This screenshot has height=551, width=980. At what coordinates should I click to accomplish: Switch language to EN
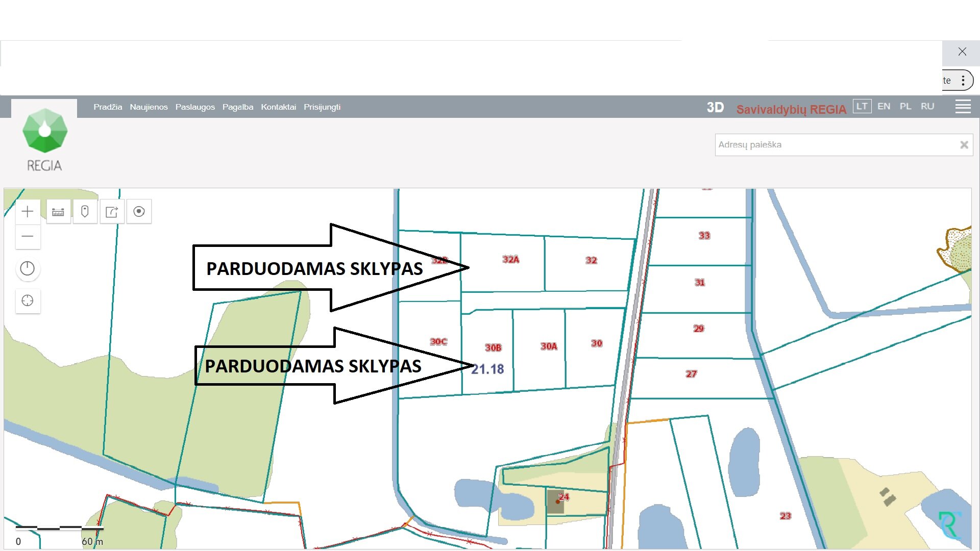coord(884,106)
